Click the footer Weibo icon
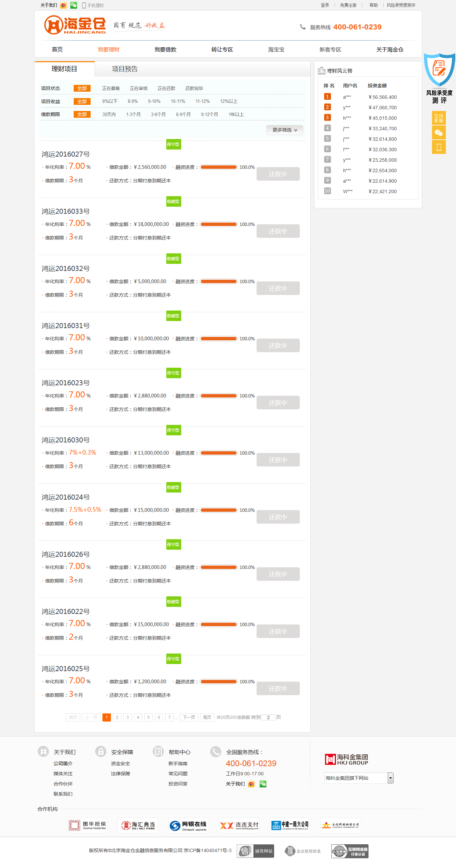456x868 pixels. click(251, 784)
